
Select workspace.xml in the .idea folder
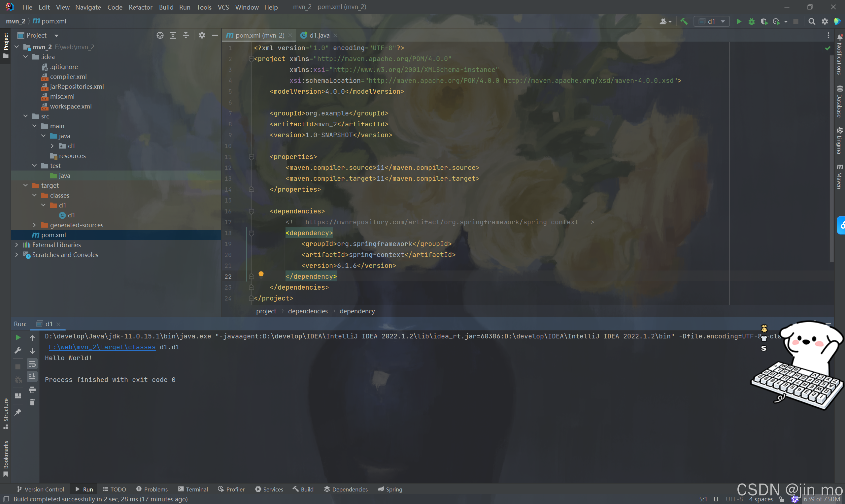[x=71, y=106]
